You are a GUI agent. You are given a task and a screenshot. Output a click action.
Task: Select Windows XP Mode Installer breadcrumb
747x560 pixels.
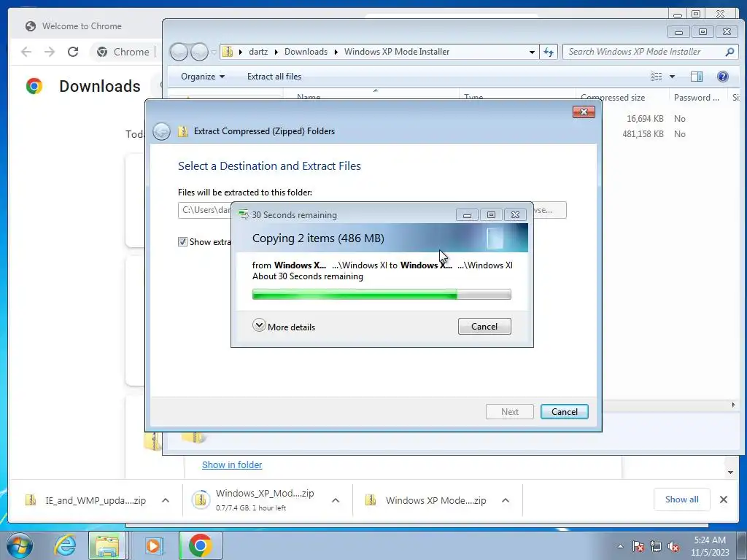(x=397, y=52)
